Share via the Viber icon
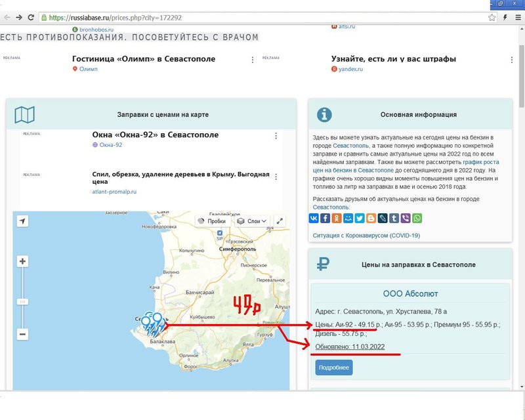The height and width of the screenshot is (420, 525). pos(406,219)
